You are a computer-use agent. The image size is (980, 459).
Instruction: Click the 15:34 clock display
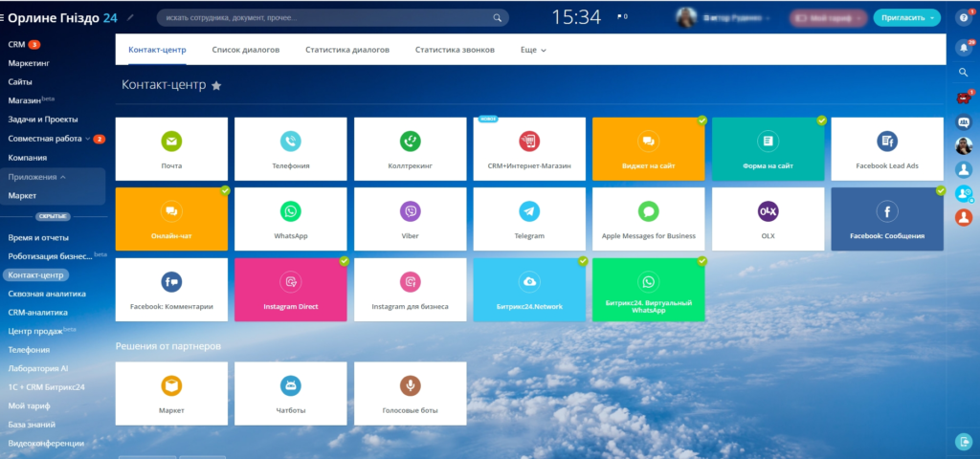click(x=575, y=17)
